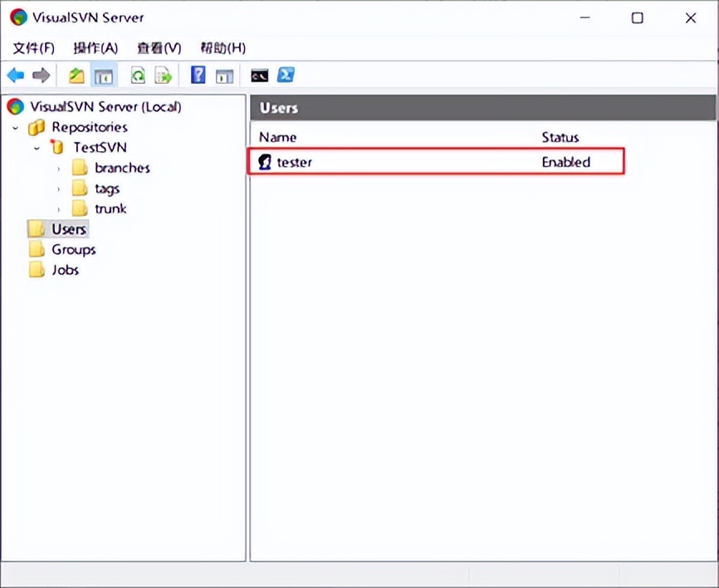Open the 文件(F) menu
Screen dimensions: 719x588
click(x=33, y=47)
